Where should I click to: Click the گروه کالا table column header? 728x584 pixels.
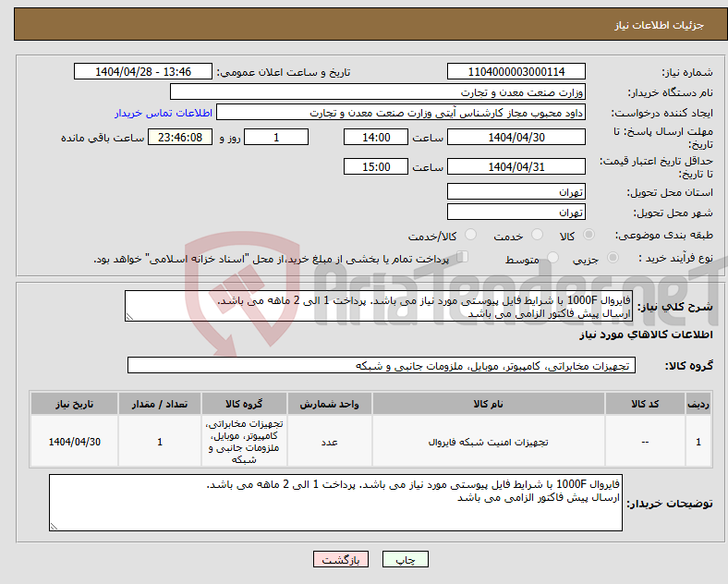click(x=244, y=404)
